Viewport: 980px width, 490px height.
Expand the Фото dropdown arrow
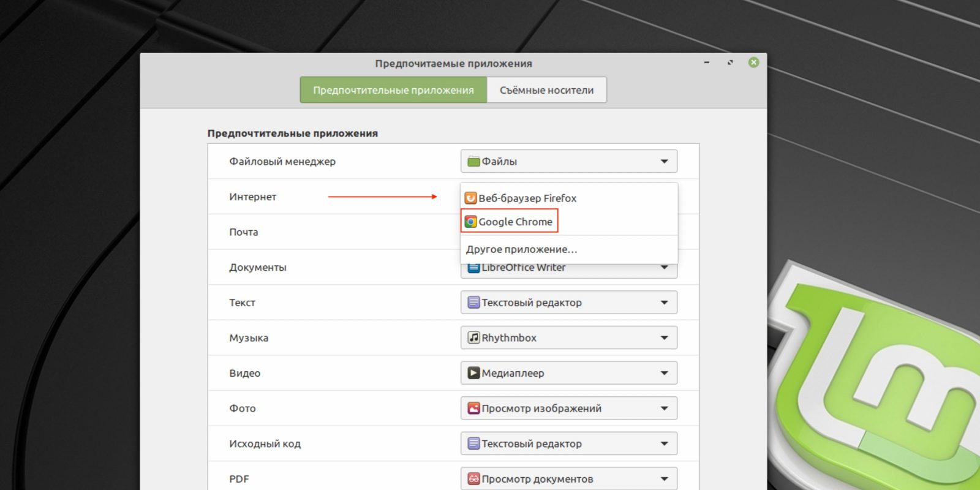(664, 409)
